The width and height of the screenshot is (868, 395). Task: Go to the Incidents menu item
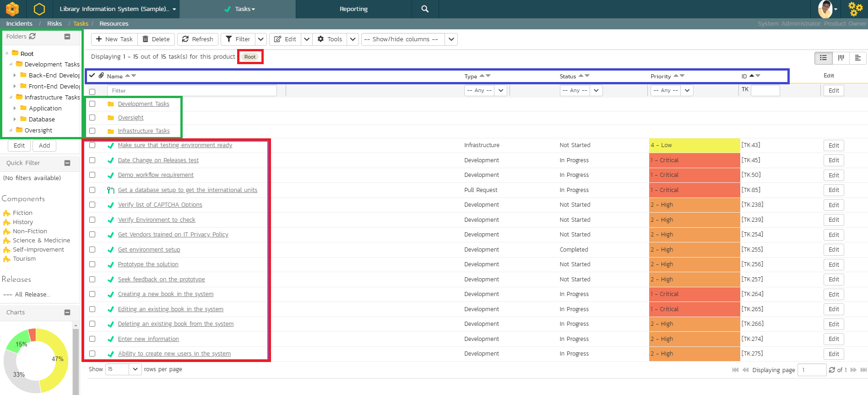[x=19, y=23]
